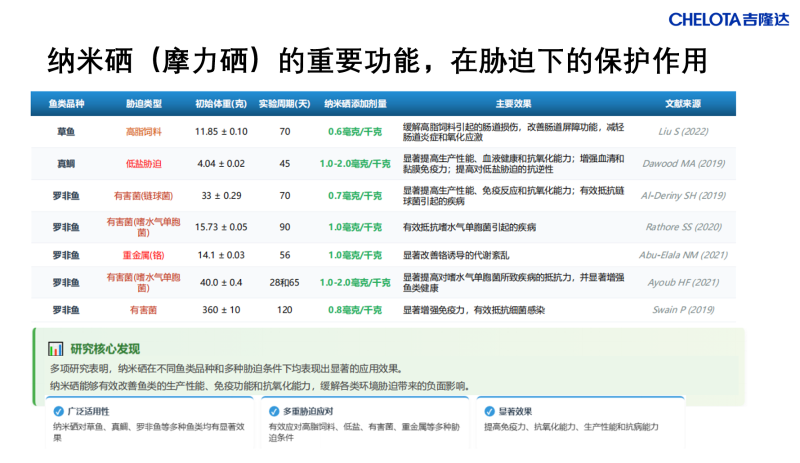Viewport: 800px width, 463px height.
Task: Click the checkmark icon next to 广泛适用性
Action: 57,411
